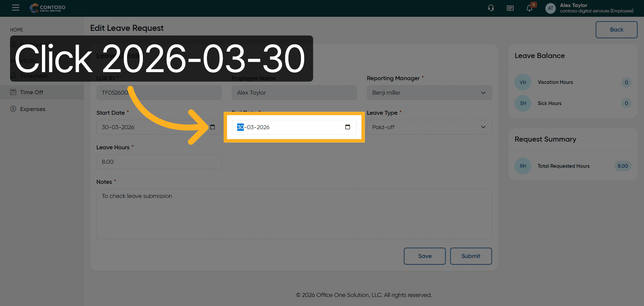Image resolution: width=644 pixels, height=306 pixels.
Task: Click the Leave Hours input field
Action: [x=159, y=162]
